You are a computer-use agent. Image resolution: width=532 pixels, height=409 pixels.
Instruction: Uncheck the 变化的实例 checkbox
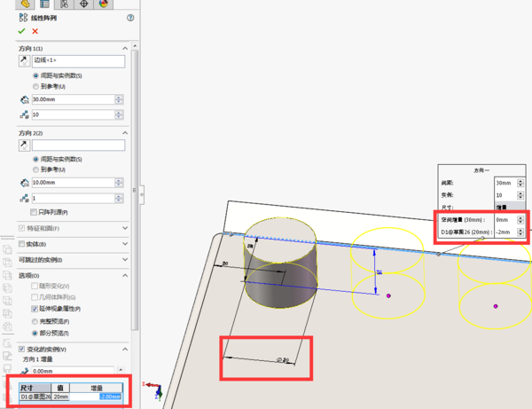(21, 349)
